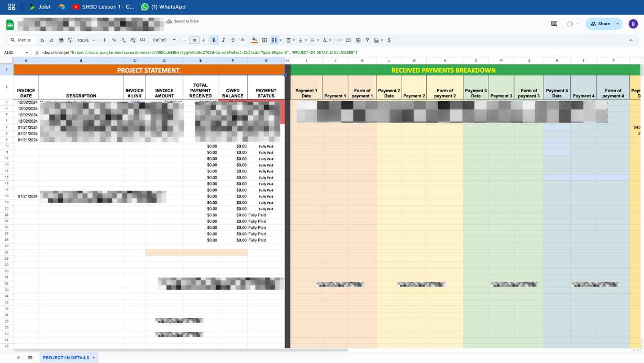Click the Share button
This screenshot has width=644, height=363.
click(x=600, y=24)
